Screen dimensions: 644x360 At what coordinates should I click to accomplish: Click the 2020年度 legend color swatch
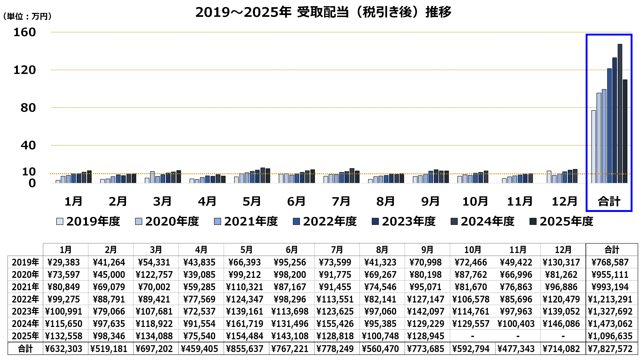[138, 222]
